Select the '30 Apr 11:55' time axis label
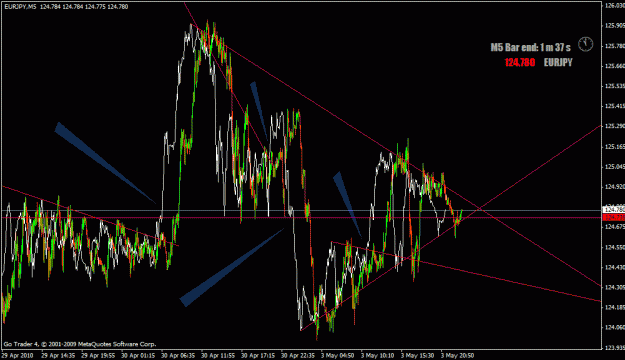 pos(218,355)
